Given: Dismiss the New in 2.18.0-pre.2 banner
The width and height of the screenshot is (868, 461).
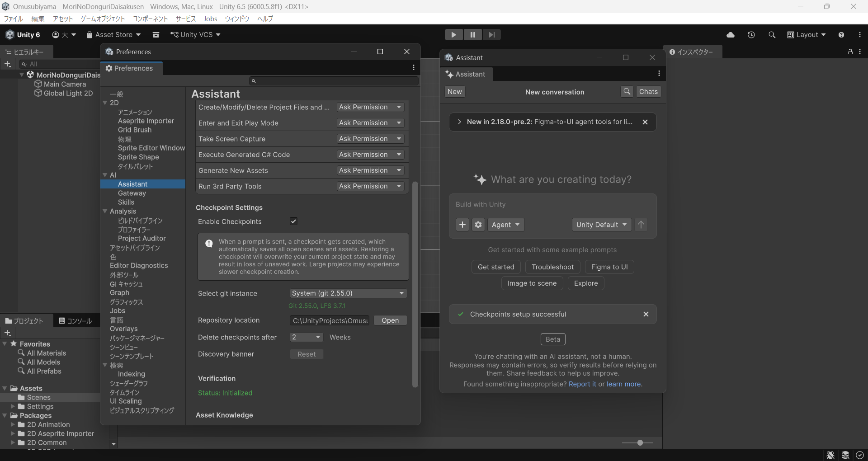Looking at the screenshot, I should pyautogui.click(x=645, y=122).
